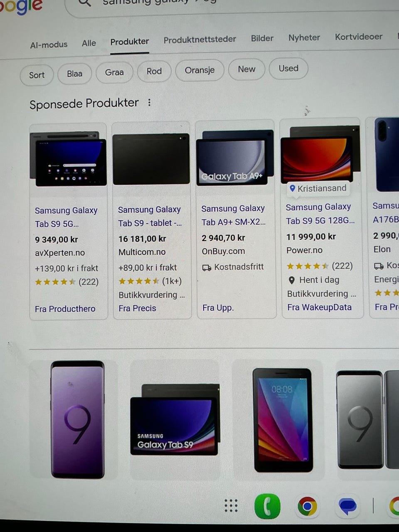399x532 pixels.
Task: Switch to the Bilder tab
Action: (262, 38)
